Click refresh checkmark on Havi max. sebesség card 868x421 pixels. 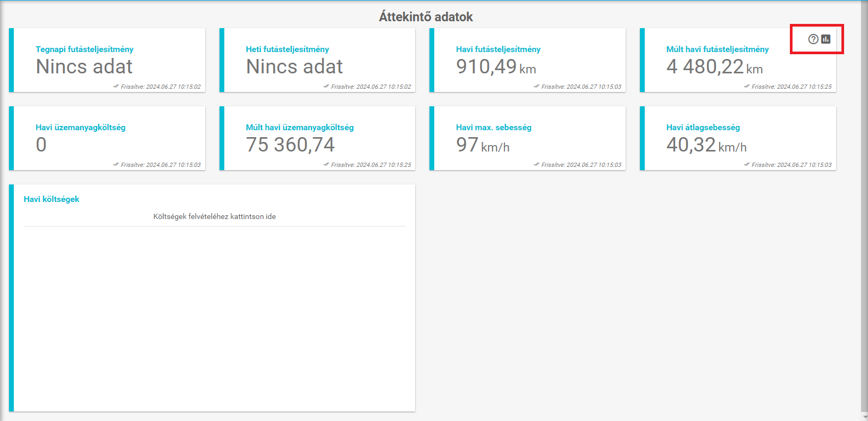click(x=536, y=164)
